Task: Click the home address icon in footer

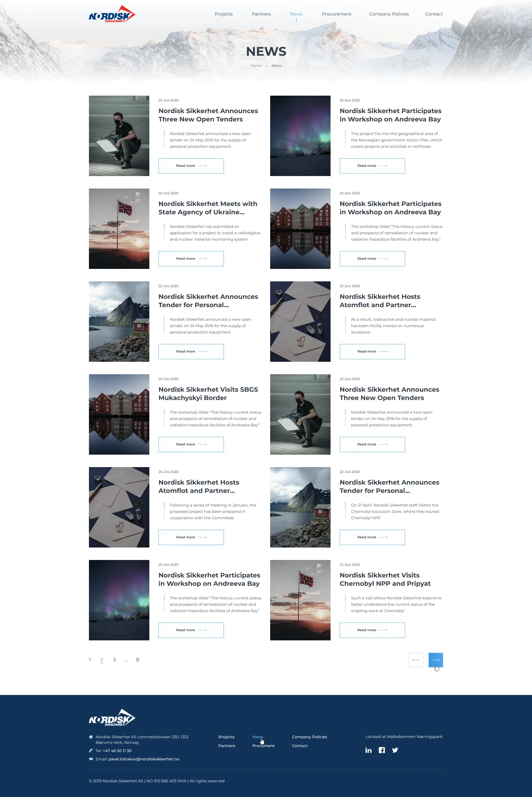Action: [91, 737]
